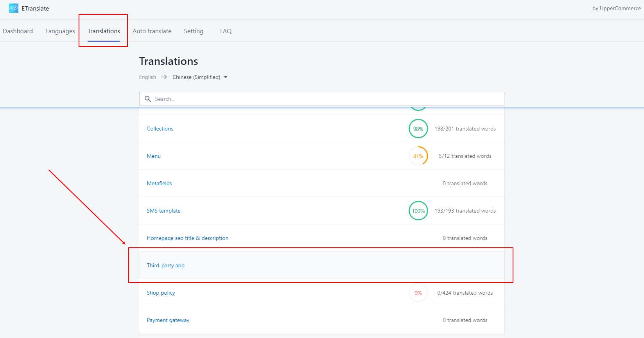
Task: Click the arrow between English and Chinese
Action: point(164,77)
